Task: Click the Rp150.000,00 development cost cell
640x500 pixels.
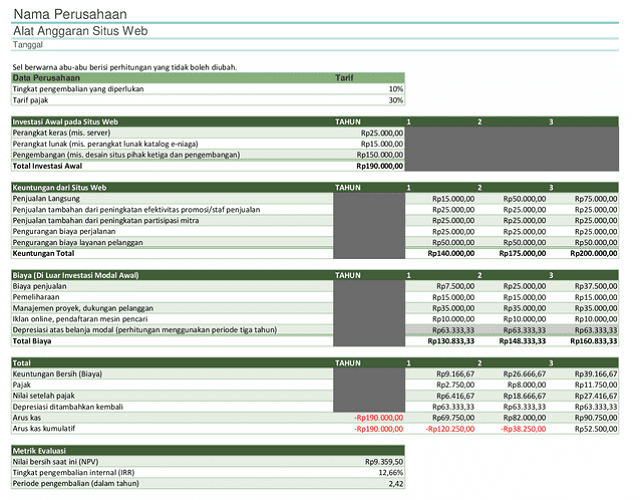Action: 380,155
